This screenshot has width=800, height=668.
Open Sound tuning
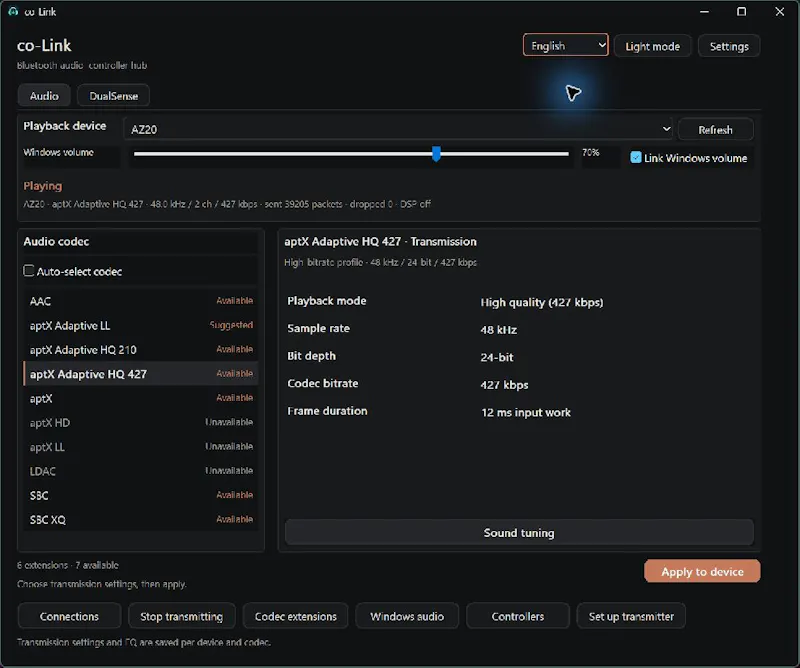(x=519, y=533)
